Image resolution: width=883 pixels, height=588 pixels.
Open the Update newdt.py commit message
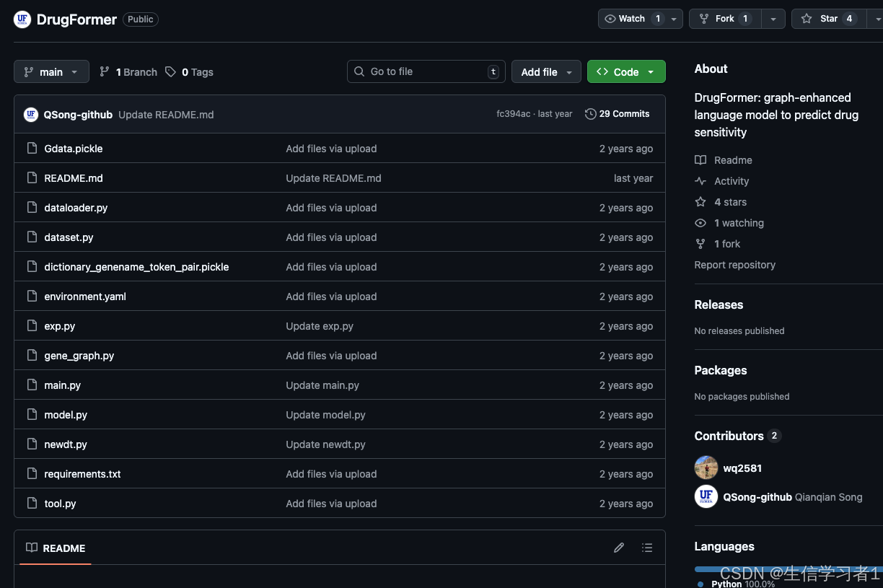(x=325, y=444)
